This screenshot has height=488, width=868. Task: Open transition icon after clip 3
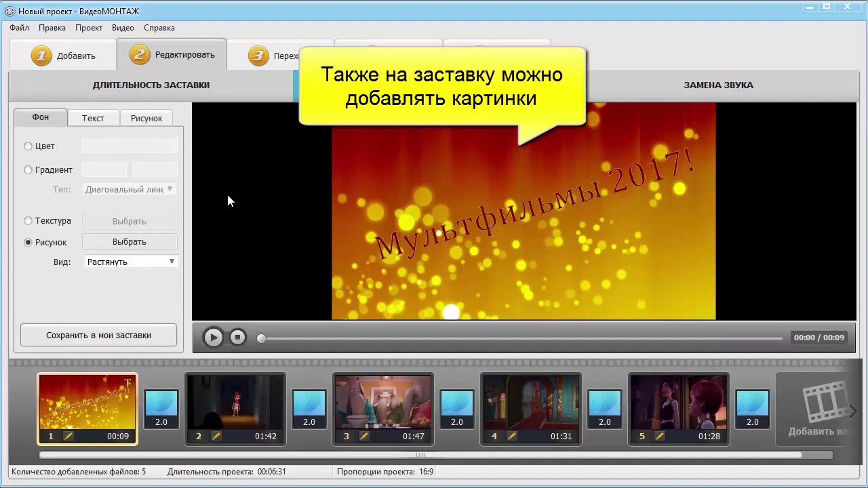click(457, 409)
